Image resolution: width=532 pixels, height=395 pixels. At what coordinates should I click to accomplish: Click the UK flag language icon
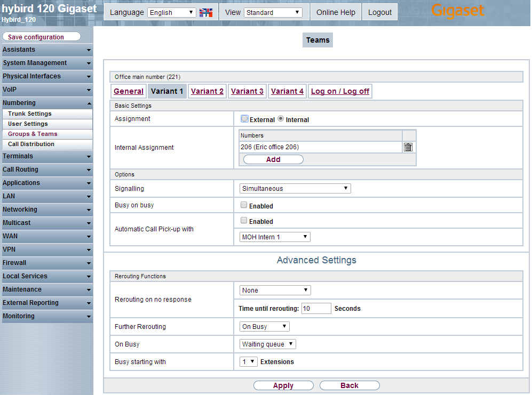tap(206, 13)
